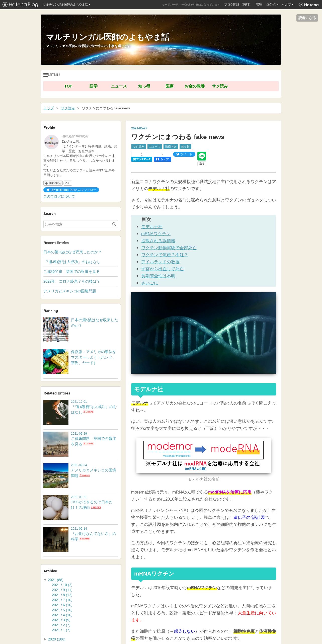Jump to モデルナ社 in table of contents
This screenshot has width=322, height=644.
click(x=152, y=227)
